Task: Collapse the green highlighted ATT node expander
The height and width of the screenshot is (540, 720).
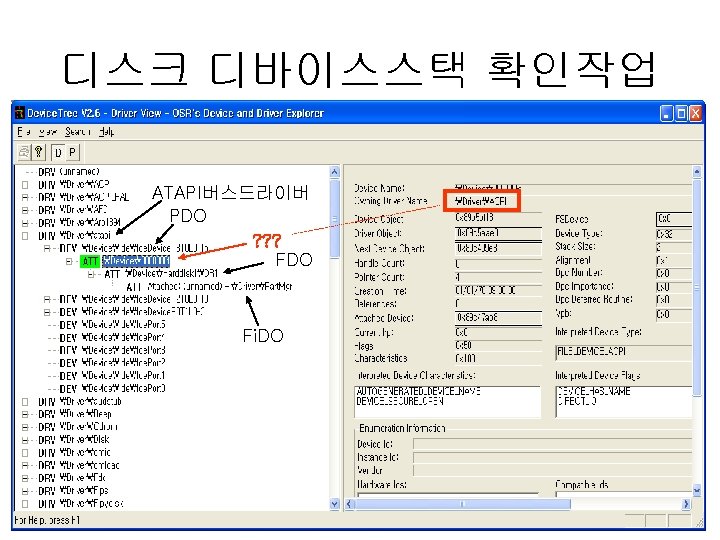Action: coord(69,261)
